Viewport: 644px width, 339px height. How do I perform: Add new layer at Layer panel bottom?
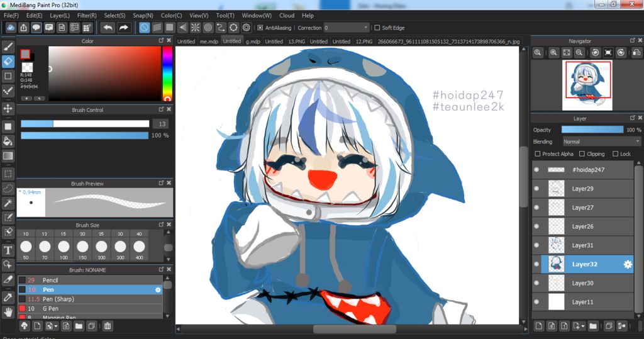[x=538, y=326]
